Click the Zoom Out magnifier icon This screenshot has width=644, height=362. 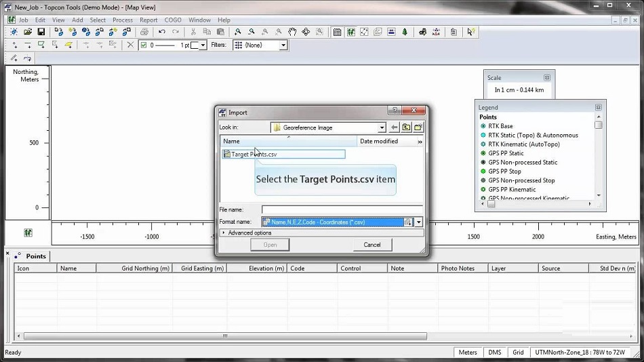pos(251,32)
